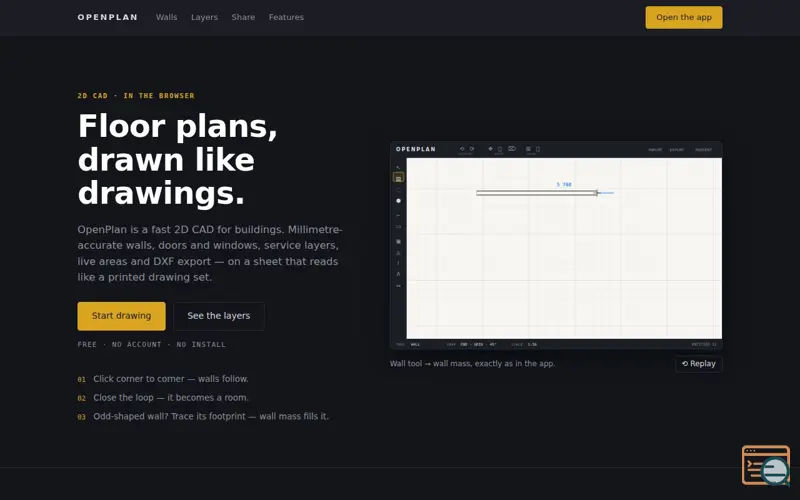The height and width of the screenshot is (500, 800).
Task: Open the floating terminal chat widget icon
Action: point(766,465)
